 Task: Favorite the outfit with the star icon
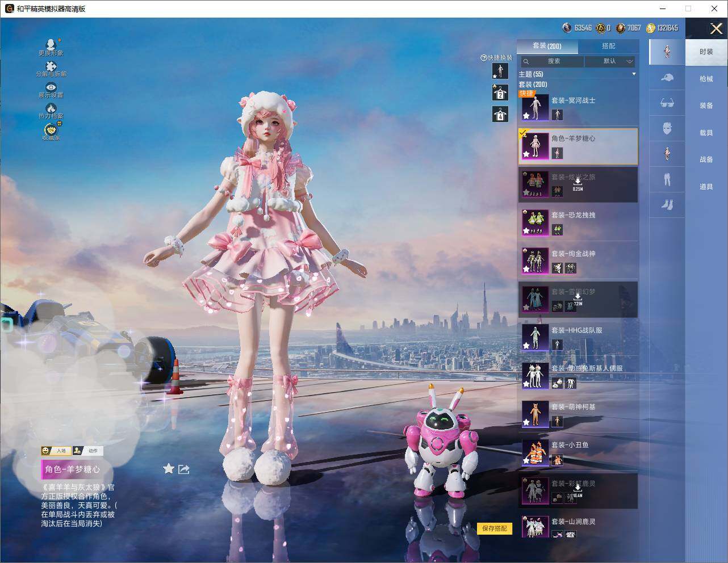[169, 468]
